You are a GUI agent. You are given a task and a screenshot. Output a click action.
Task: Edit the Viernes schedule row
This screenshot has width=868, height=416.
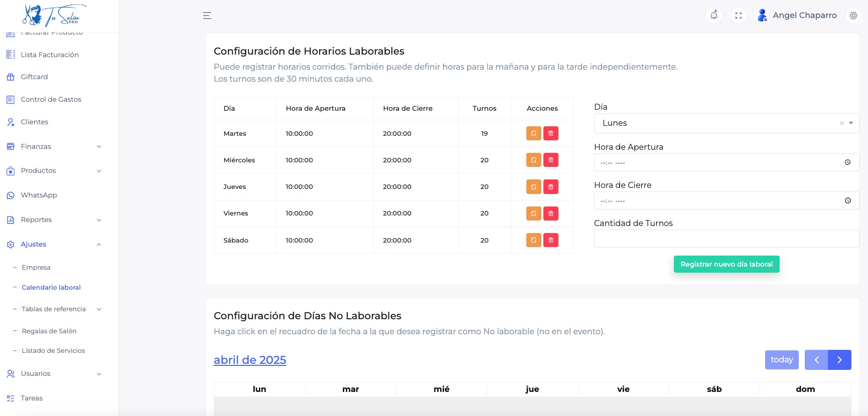click(x=533, y=214)
